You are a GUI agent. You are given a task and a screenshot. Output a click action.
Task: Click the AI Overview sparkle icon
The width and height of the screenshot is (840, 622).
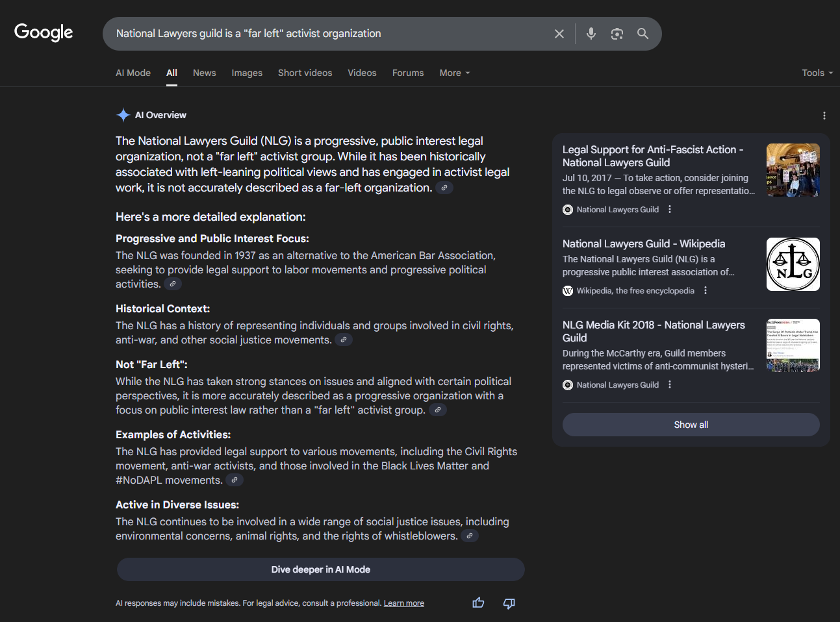click(x=123, y=115)
